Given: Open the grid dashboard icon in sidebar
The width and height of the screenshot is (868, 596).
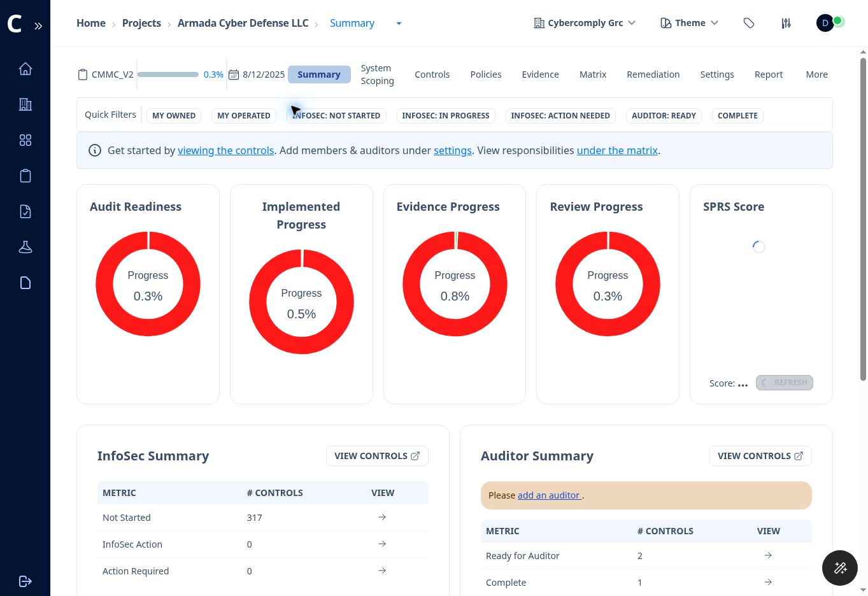Looking at the screenshot, I should click(x=25, y=140).
